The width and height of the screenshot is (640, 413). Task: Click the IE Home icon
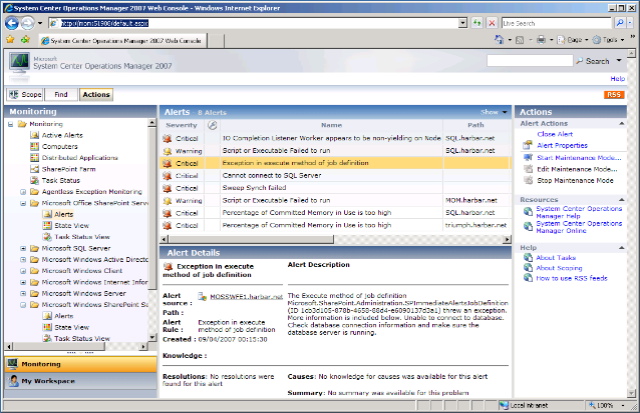499,40
